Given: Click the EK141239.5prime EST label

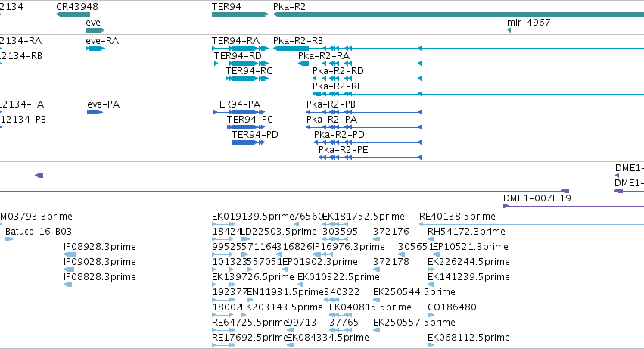Looking at the screenshot, I should (468, 277).
